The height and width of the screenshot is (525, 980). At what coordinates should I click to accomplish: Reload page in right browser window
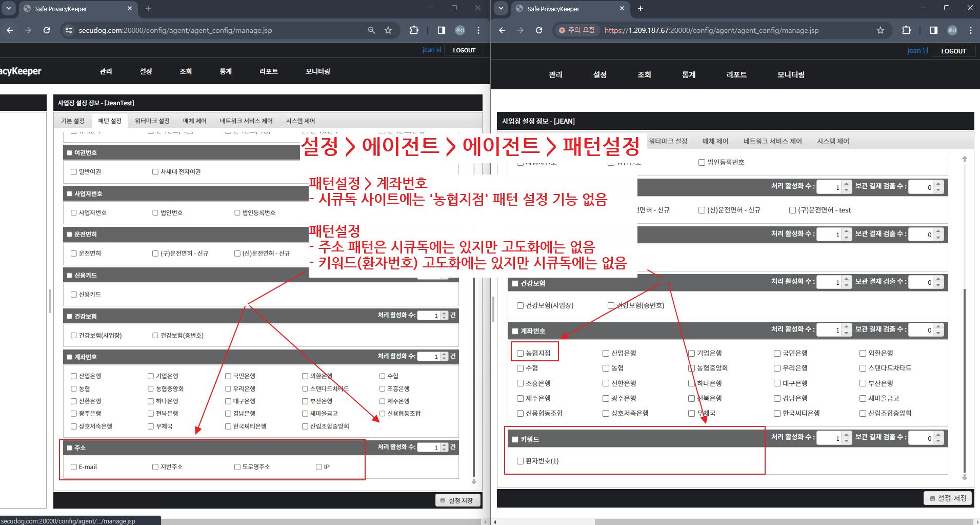(539, 30)
